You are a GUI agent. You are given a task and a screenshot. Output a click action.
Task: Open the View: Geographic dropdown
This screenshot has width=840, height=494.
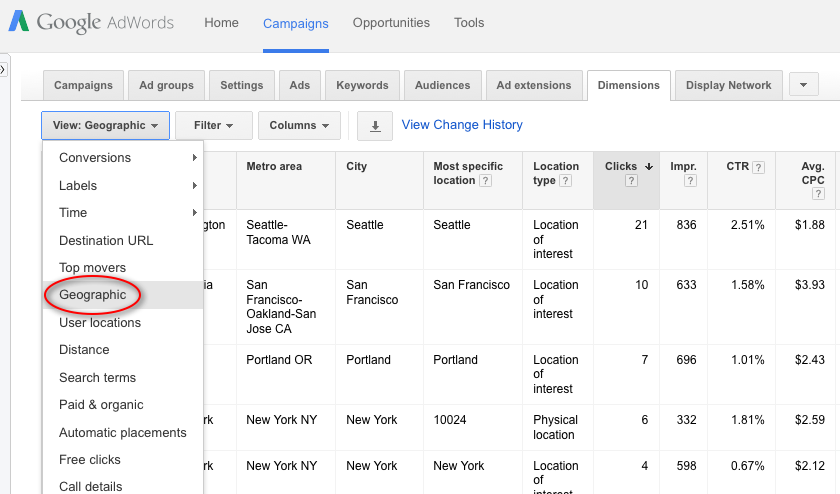click(x=105, y=125)
